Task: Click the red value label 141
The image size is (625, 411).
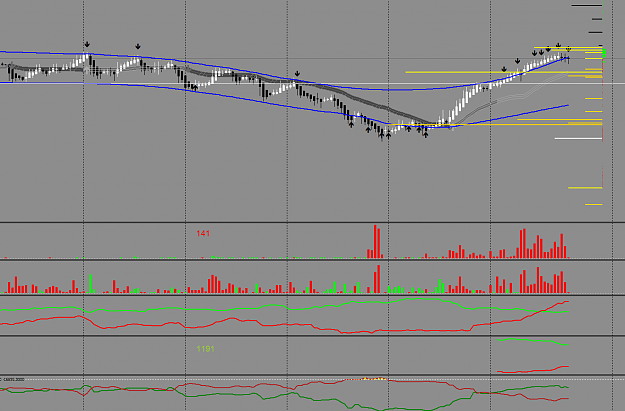Action: click(x=203, y=233)
